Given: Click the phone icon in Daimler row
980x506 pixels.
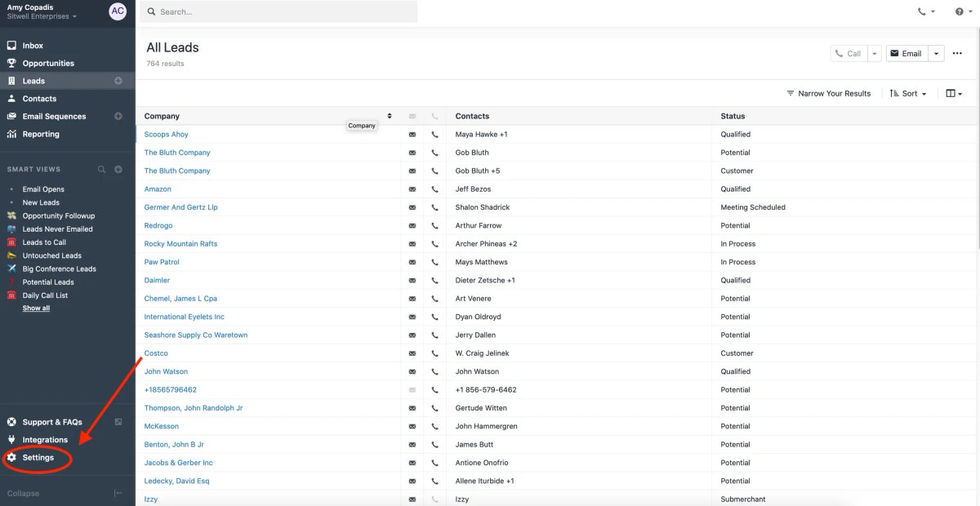Looking at the screenshot, I should (x=434, y=281).
